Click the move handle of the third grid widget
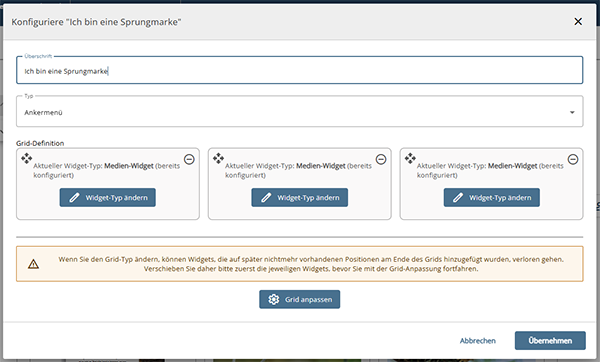Image resolution: width=600 pixels, height=362 pixels. pyautogui.click(x=410, y=158)
